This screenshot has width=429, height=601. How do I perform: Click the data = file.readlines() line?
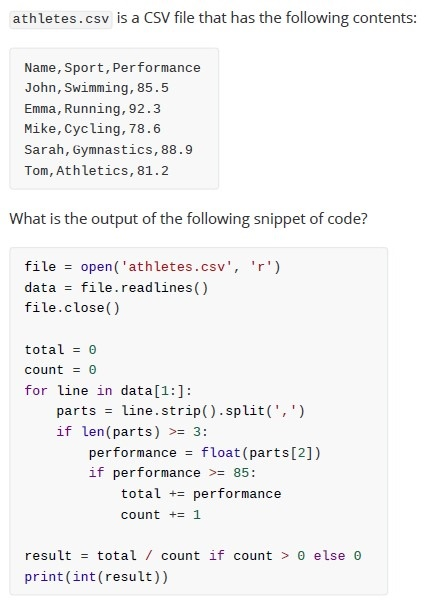[116, 287]
